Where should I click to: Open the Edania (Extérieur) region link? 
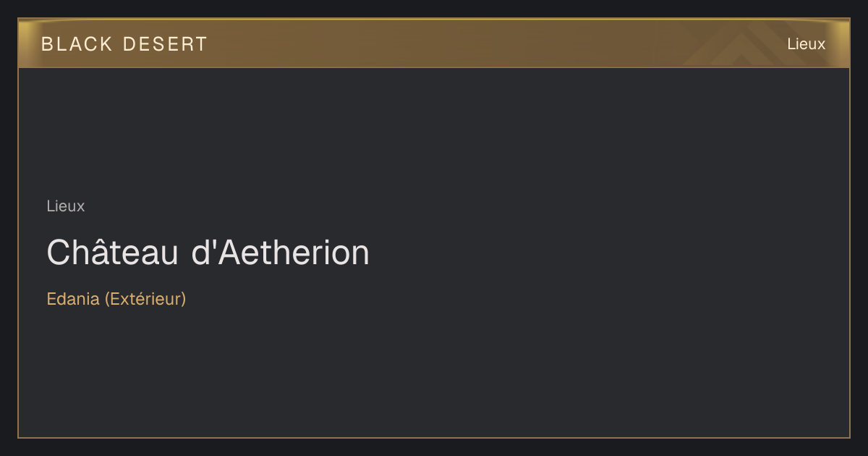[x=116, y=298]
